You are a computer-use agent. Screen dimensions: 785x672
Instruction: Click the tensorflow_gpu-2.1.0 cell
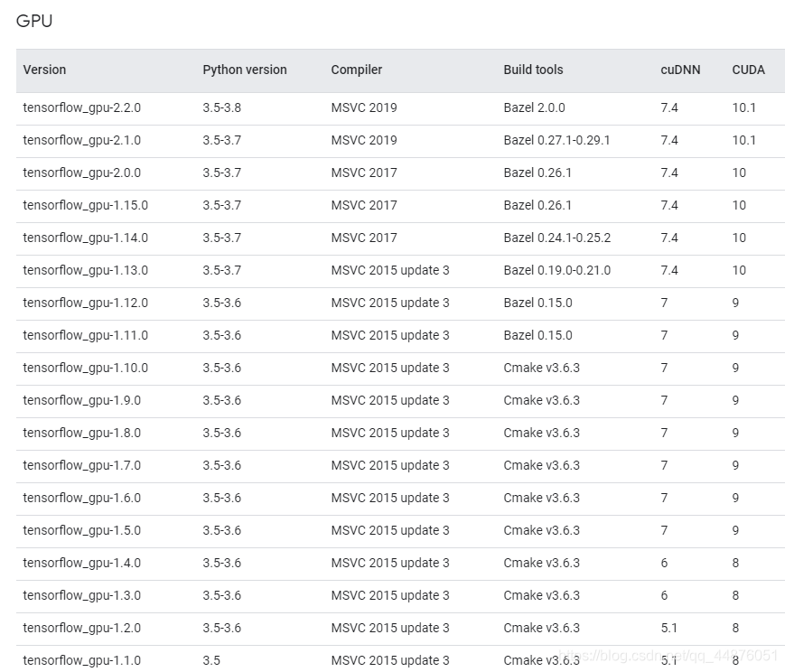point(82,140)
